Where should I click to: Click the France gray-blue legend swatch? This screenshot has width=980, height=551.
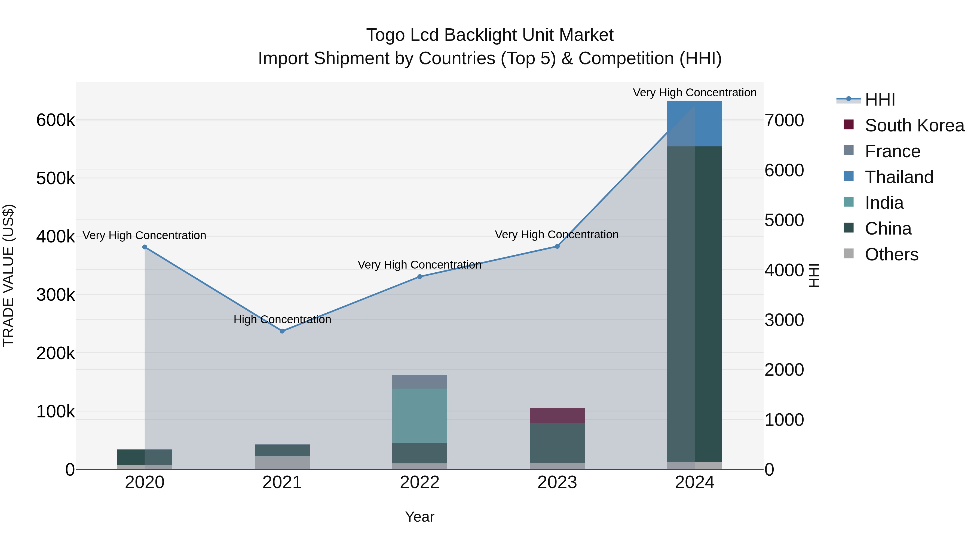coord(848,150)
